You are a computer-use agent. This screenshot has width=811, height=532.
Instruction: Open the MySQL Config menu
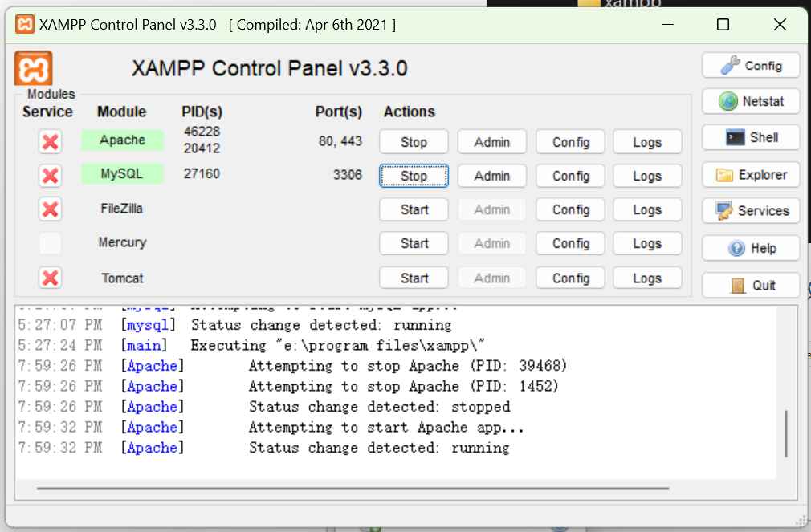[570, 176]
